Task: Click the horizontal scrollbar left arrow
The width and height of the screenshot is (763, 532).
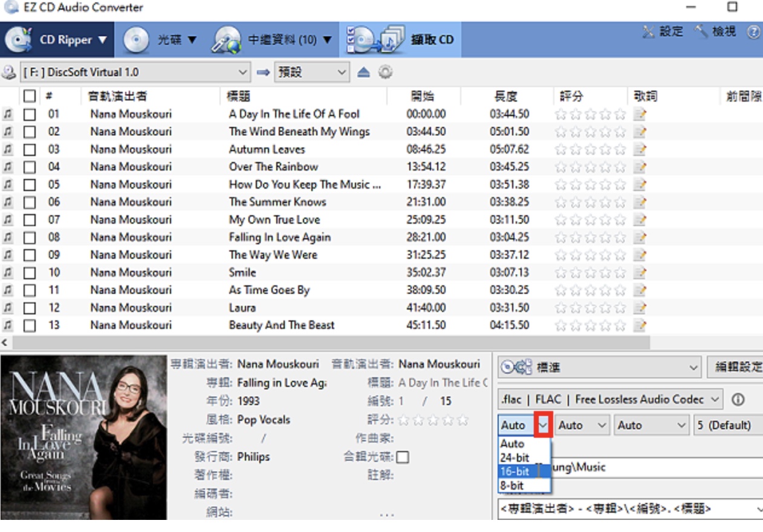Action: [5, 343]
